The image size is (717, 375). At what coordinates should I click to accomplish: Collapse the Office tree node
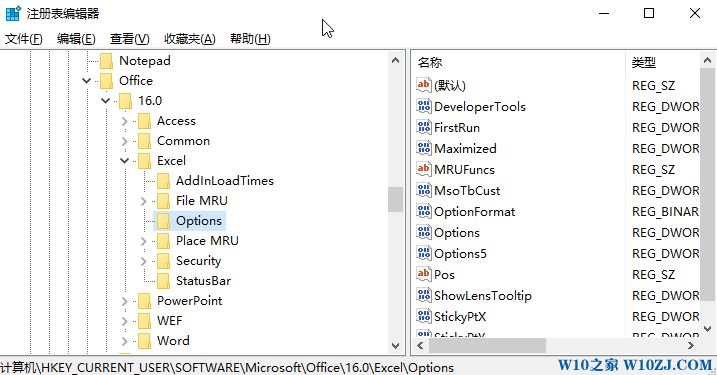tap(86, 81)
